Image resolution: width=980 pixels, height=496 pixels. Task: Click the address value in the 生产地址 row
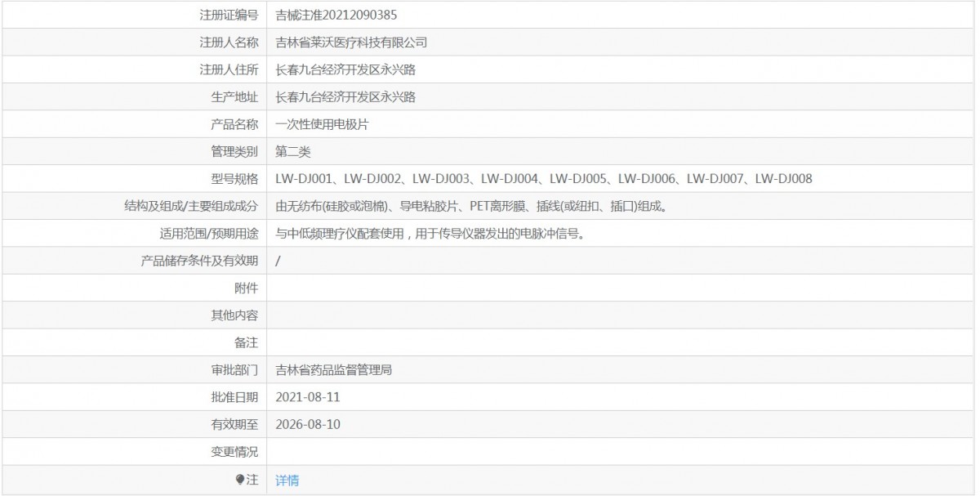(x=345, y=97)
